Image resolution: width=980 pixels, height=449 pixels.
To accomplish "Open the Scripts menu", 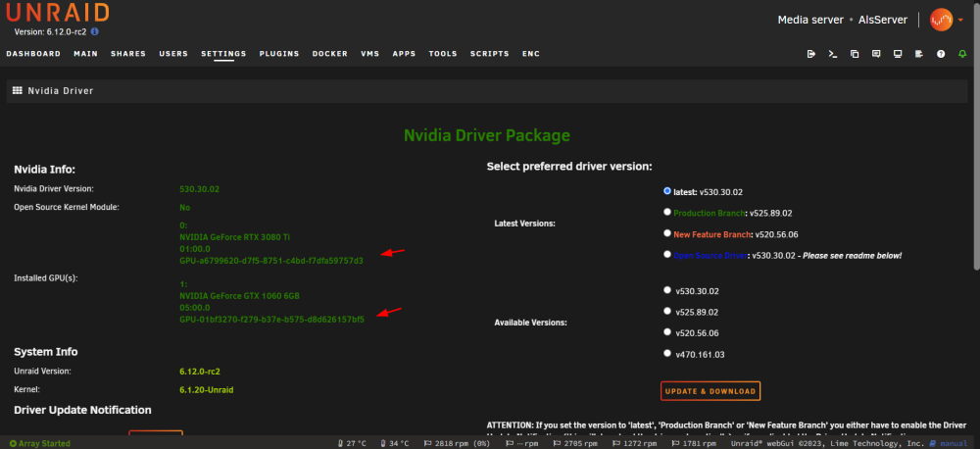I will [x=489, y=54].
